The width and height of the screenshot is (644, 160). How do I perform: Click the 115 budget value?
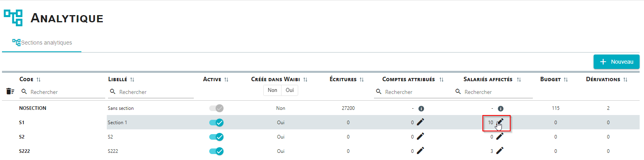[x=555, y=108]
